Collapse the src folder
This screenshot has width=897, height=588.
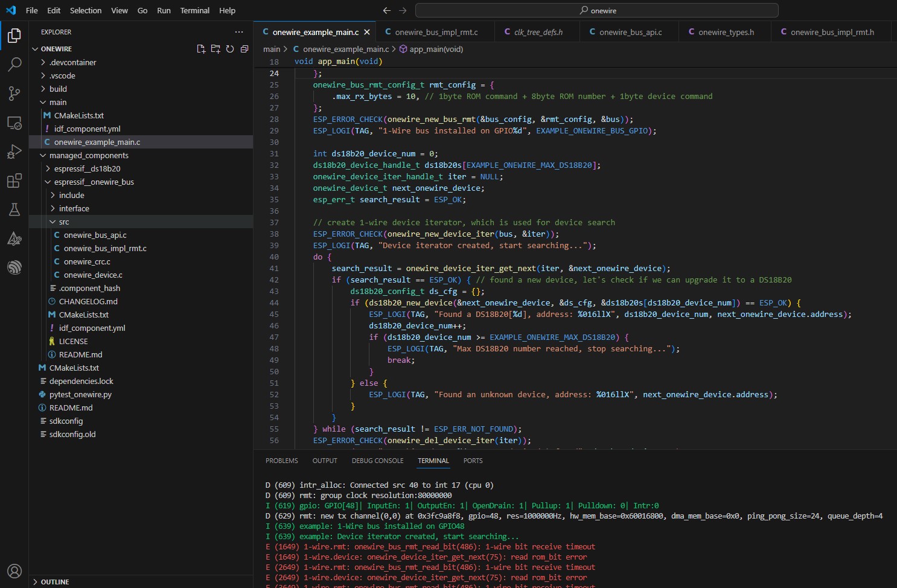click(x=141, y=222)
